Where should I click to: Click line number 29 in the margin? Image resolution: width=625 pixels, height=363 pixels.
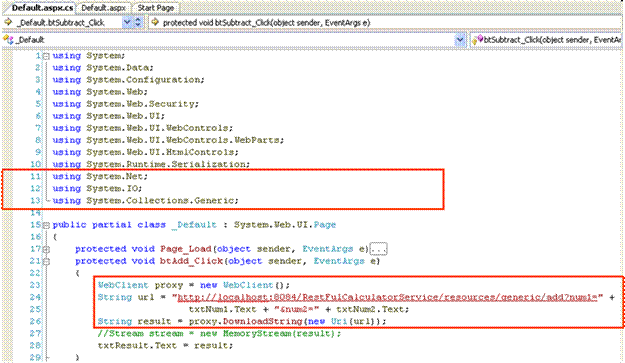click(35, 357)
